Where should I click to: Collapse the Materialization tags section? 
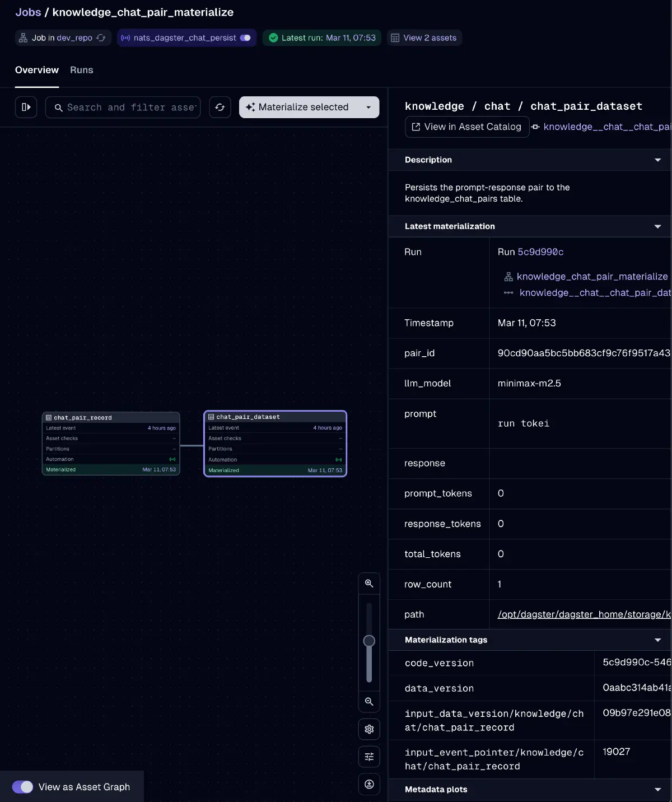click(x=657, y=640)
